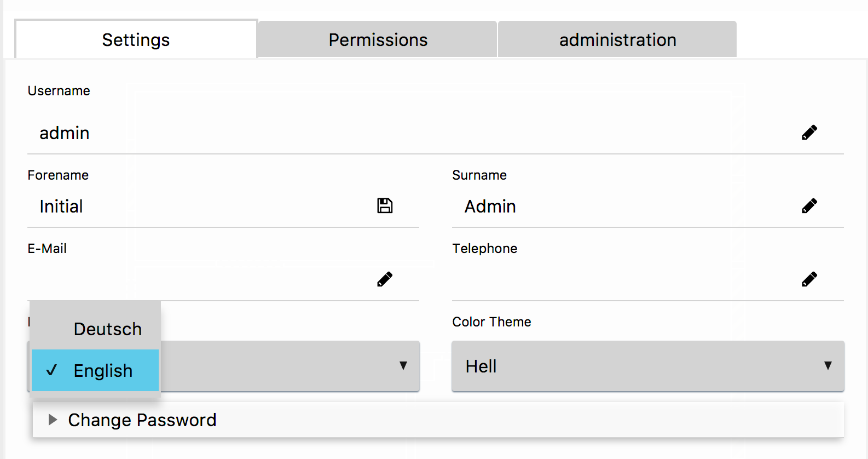Go to the administration tab
The image size is (868, 459).
click(617, 40)
